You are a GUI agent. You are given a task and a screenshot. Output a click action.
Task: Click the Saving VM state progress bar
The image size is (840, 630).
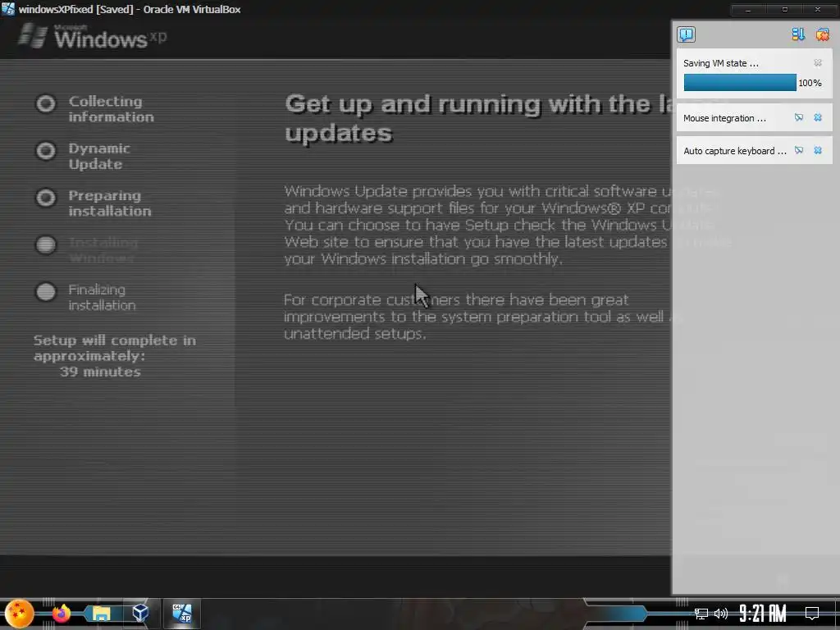tap(740, 83)
